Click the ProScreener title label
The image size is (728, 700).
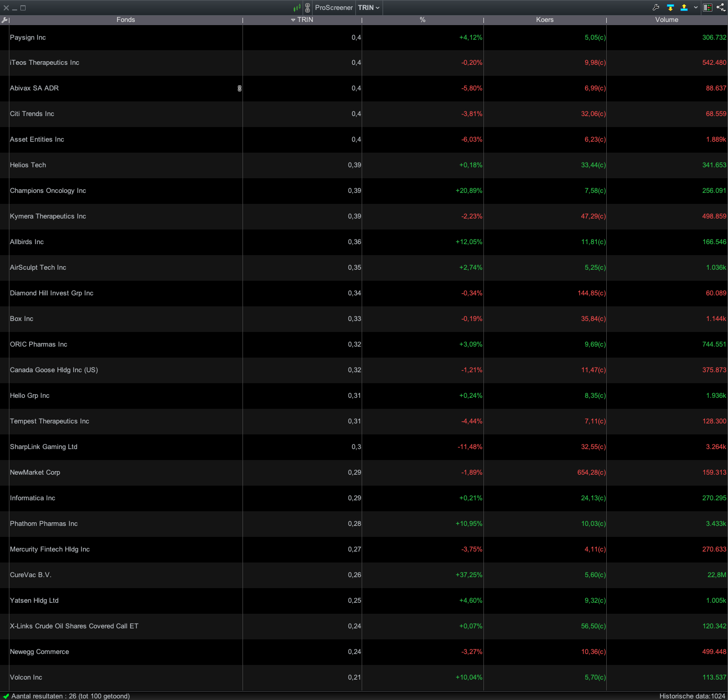(x=334, y=8)
